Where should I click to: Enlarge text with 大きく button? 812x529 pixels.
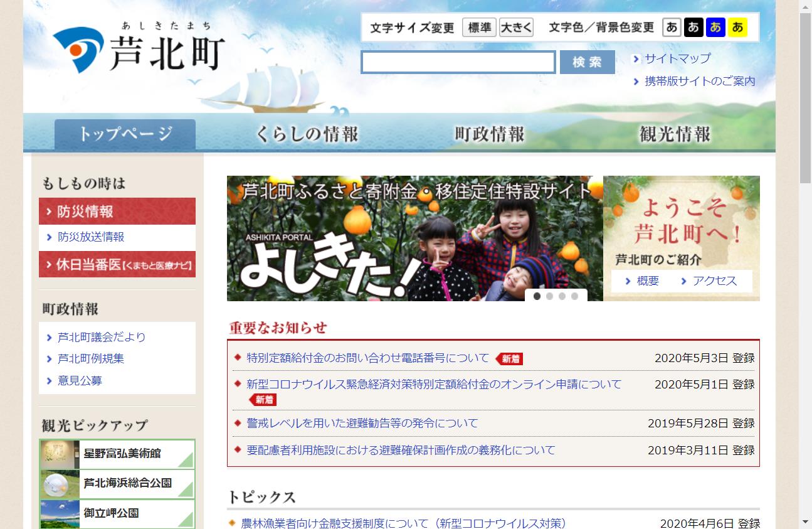(x=516, y=28)
